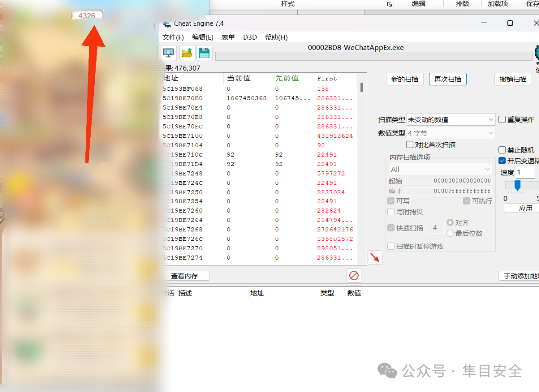Screen dimensions: 539x392
Task: Click the 手动添加地址 button
Action: [x=519, y=276]
